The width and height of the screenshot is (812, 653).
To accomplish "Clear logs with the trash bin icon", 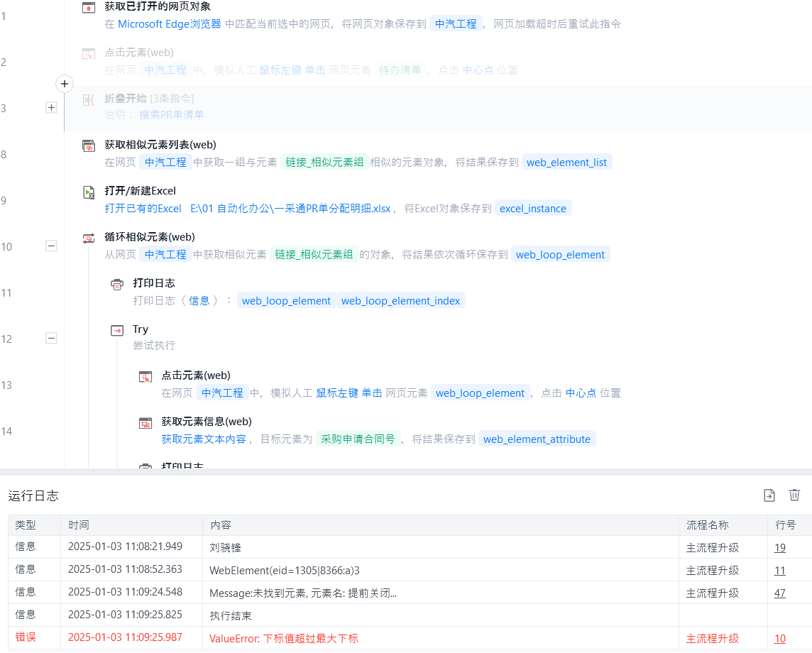I will click(794, 495).
